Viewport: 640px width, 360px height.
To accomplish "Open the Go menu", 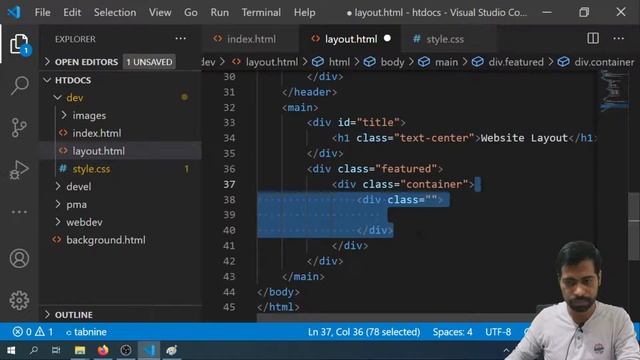I will click(x=191, y=12).
